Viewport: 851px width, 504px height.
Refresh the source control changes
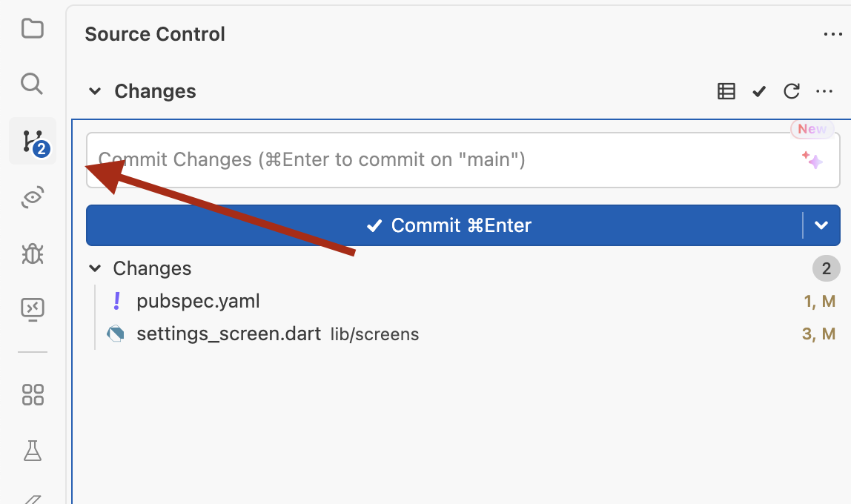tap(792, 91)
